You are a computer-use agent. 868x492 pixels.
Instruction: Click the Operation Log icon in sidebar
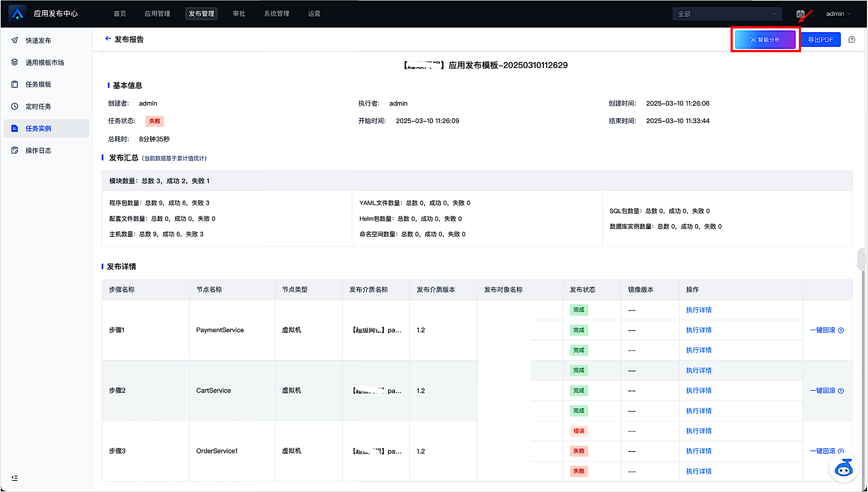[15, 150]
